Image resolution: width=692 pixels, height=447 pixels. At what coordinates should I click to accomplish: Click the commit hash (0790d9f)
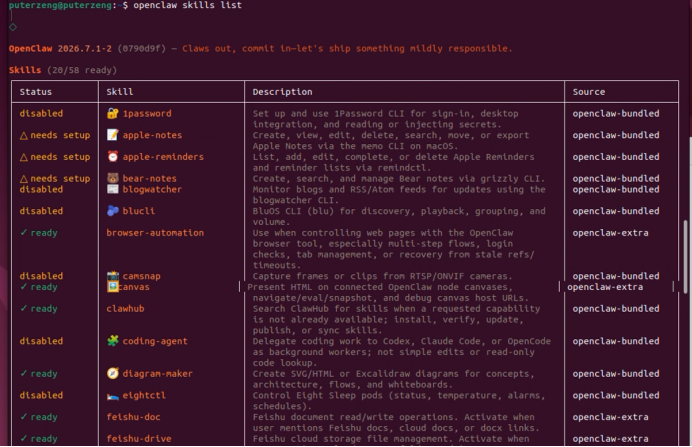click(x=142, y=49)
